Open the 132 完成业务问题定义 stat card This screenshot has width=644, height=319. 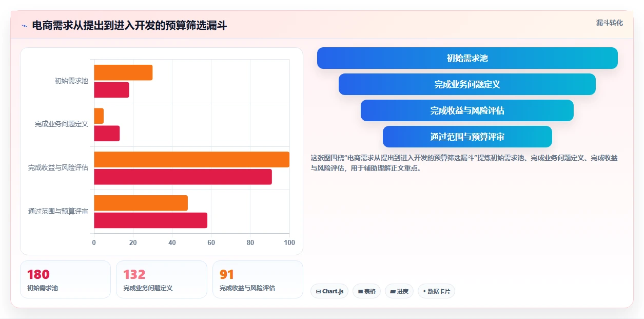pos(162,279)
